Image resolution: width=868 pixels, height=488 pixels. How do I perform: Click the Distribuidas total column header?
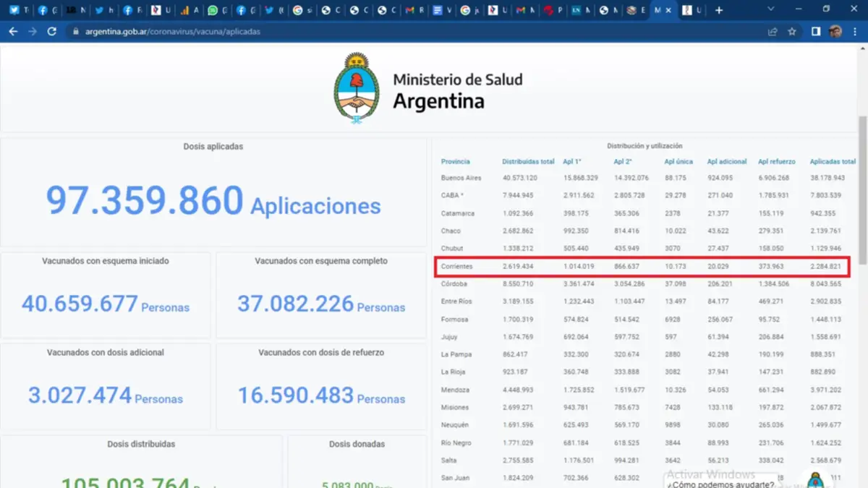pos(528,161)
